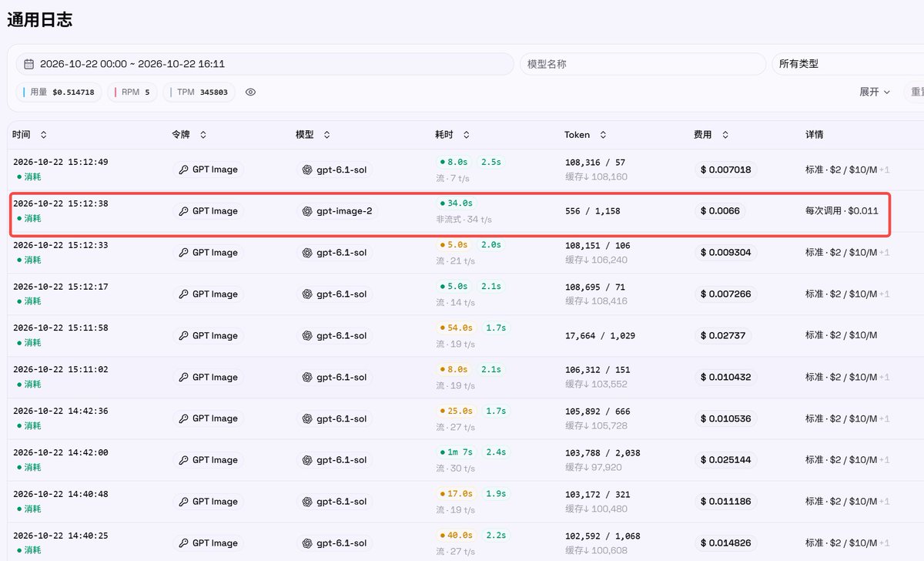Click cost $ 0.011186

(725, 502)
